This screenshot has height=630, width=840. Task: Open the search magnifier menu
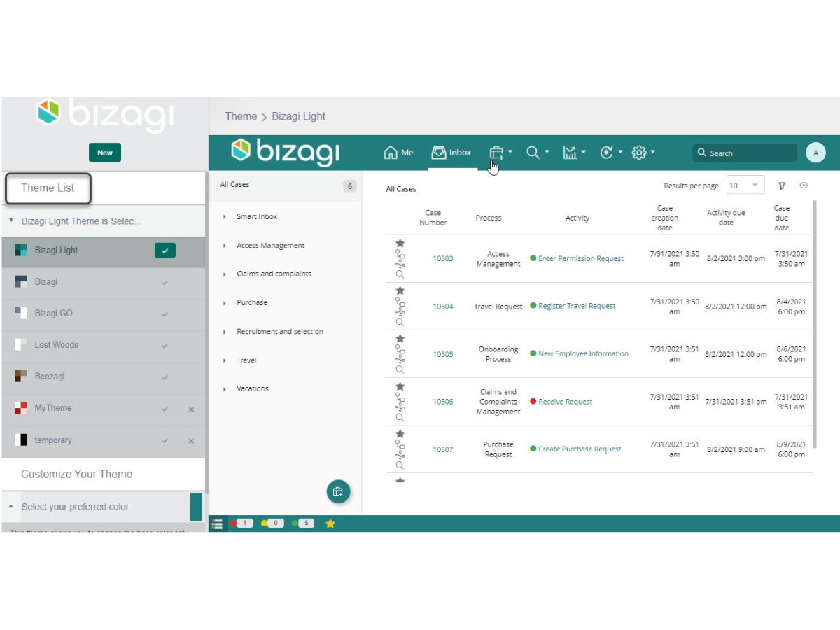pyautogui.click(x=538, y=152)
